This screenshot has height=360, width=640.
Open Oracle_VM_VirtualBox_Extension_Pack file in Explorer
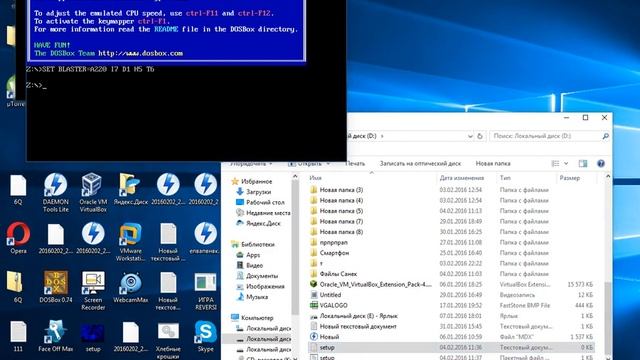pyautogui.click(x=376, y=284)
